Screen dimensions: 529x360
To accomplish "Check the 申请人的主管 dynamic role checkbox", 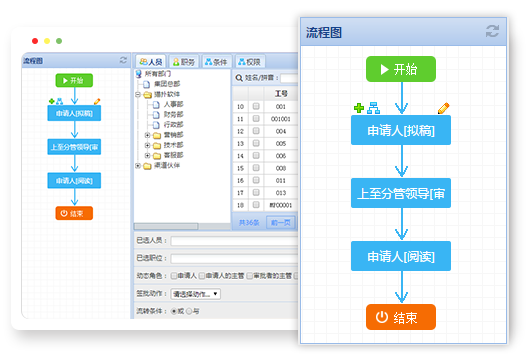I will (201, 276).
